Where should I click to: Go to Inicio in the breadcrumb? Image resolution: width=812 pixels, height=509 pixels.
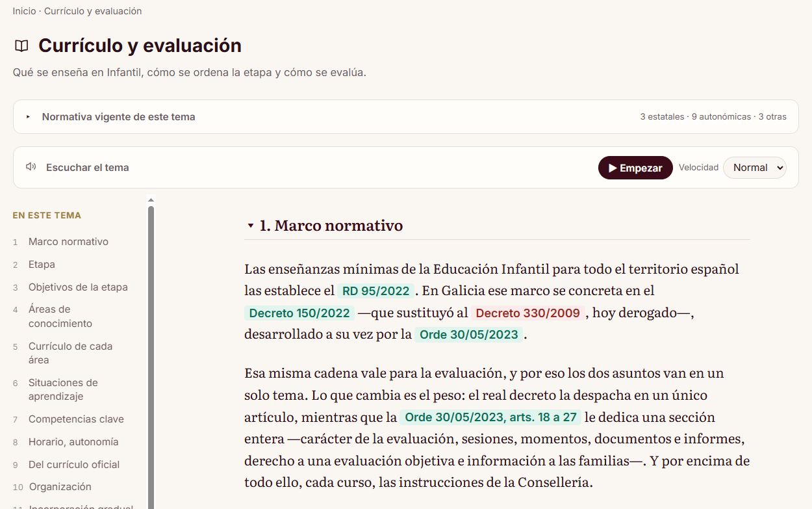click(25, 11)
